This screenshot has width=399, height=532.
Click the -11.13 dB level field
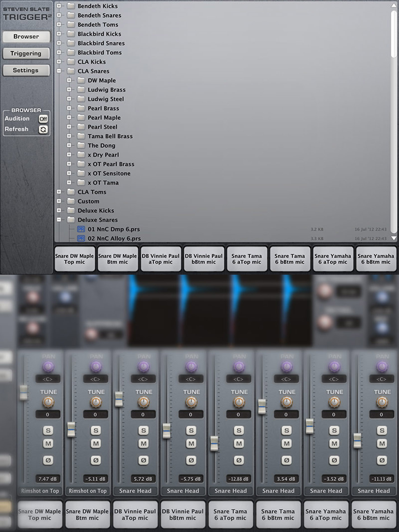coord(382,479)
